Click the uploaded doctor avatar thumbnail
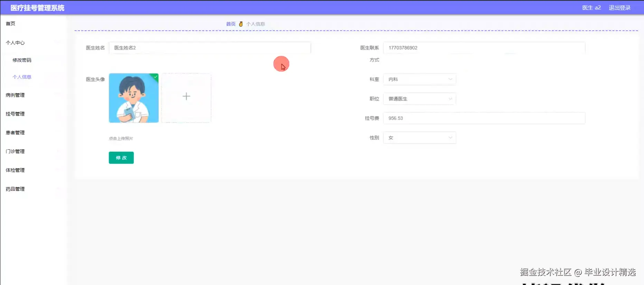This screenshot has height=285, width=644. coord(134,98)
